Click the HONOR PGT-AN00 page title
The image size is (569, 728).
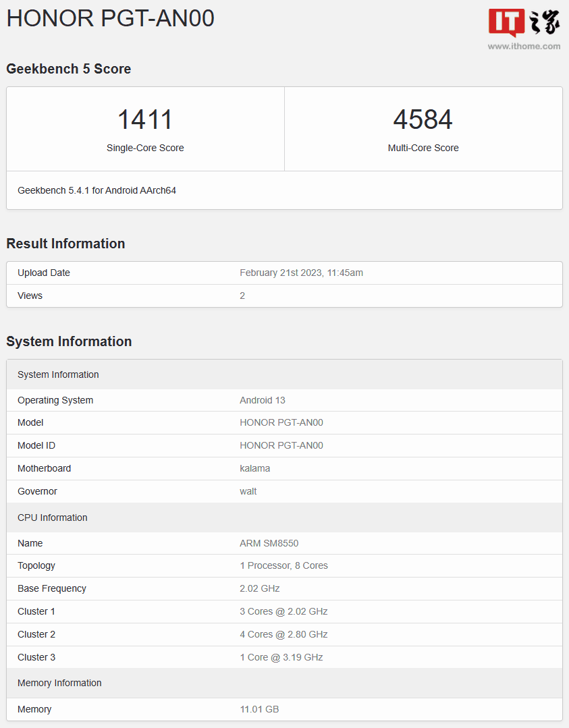[111, 18]
